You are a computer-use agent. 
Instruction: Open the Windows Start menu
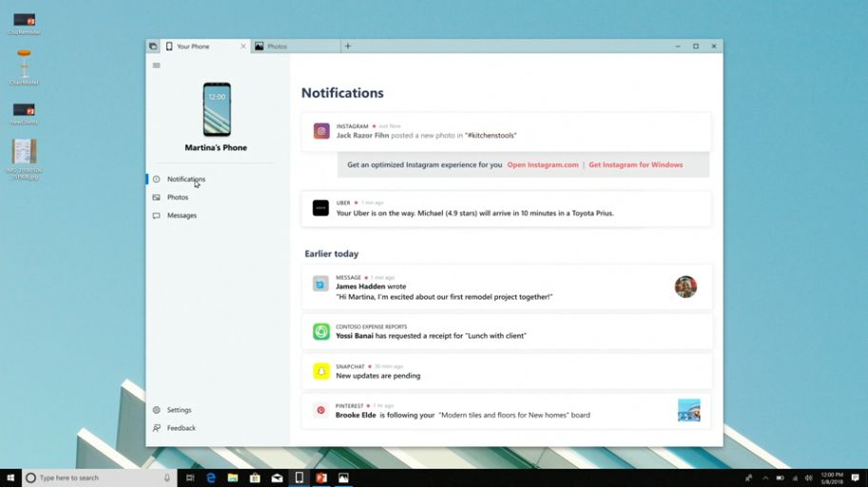click(10, 478)
